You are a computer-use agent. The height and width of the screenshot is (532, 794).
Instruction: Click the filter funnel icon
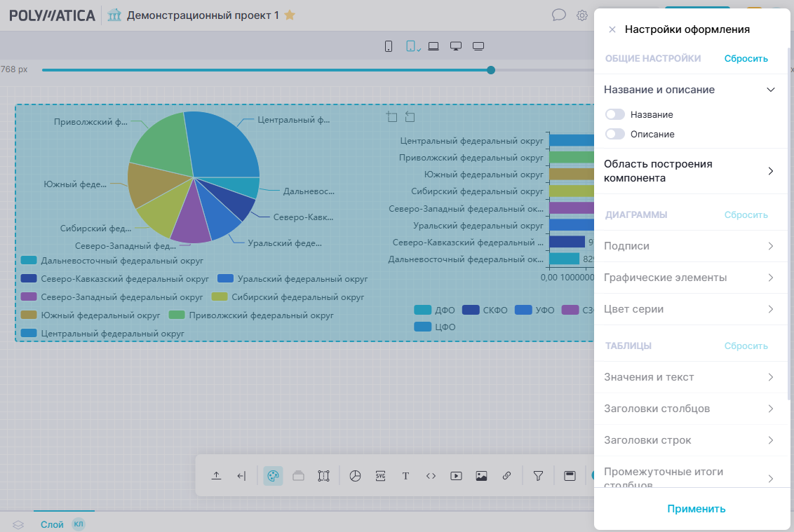(538, 476)
